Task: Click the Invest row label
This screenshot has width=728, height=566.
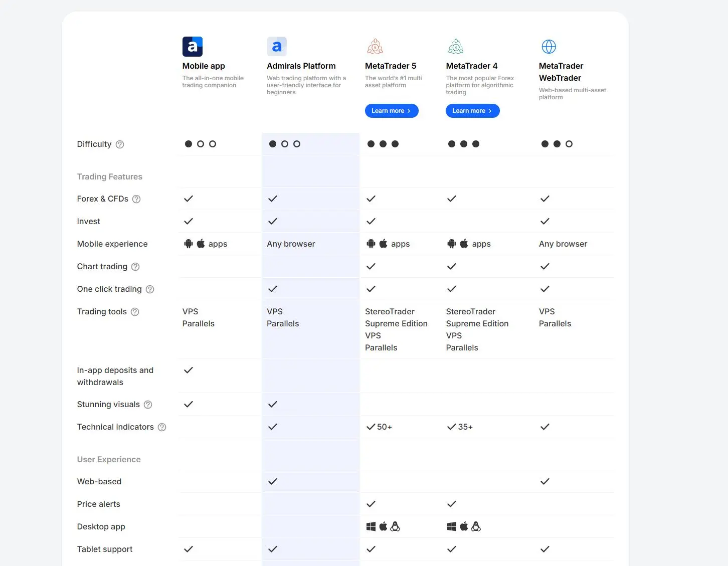Action: point(89,221)
